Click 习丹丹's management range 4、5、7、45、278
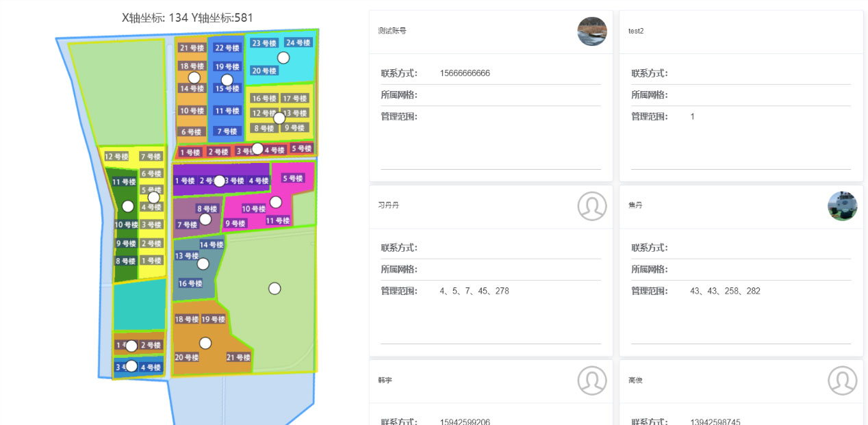The width and height of the screenshot is (868, 425). [x=474, y=291]
